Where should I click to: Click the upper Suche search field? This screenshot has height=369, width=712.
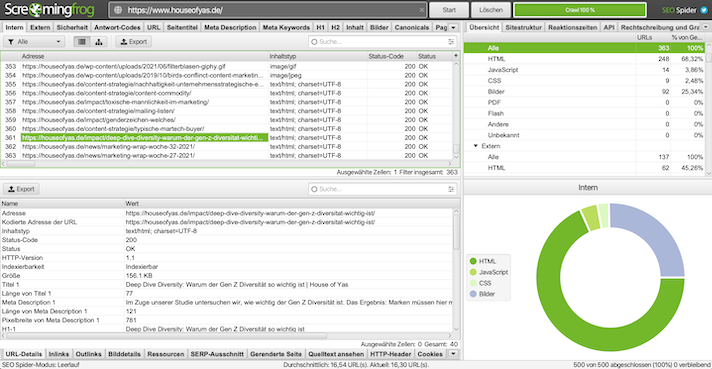click(x=382, y=42)
